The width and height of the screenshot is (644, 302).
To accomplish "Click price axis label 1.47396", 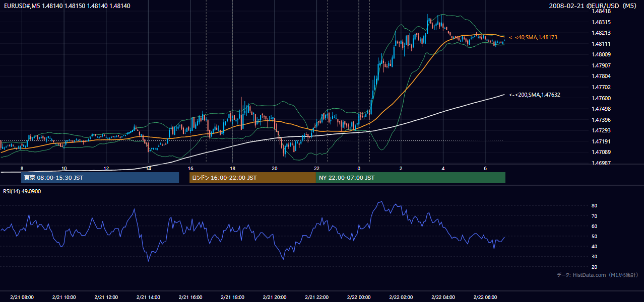I will (x=602, y=120).
